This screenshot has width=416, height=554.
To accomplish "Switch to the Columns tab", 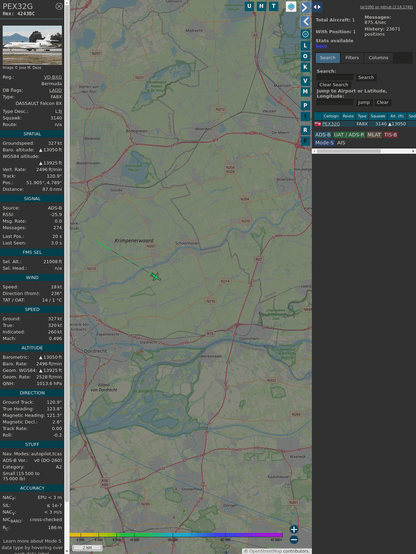I will pos(378,58).
